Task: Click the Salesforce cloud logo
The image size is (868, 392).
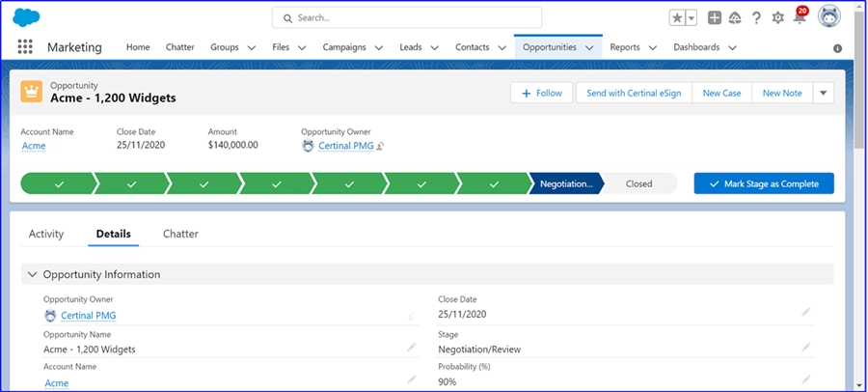Action: (26, 17)
